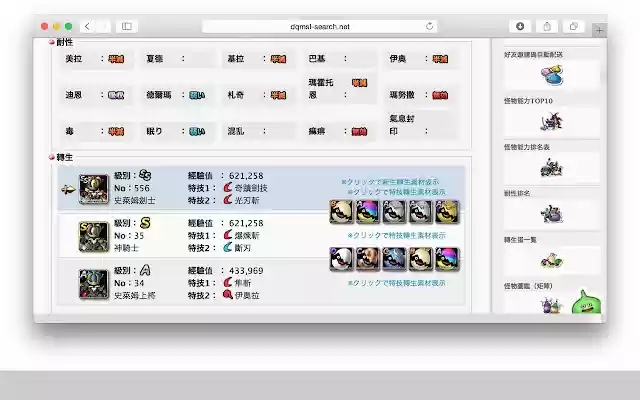Click the 混乱 resistance label
The width and height of the screenshot is (640, 400).
pyautogui.click(x=236, y=131)
